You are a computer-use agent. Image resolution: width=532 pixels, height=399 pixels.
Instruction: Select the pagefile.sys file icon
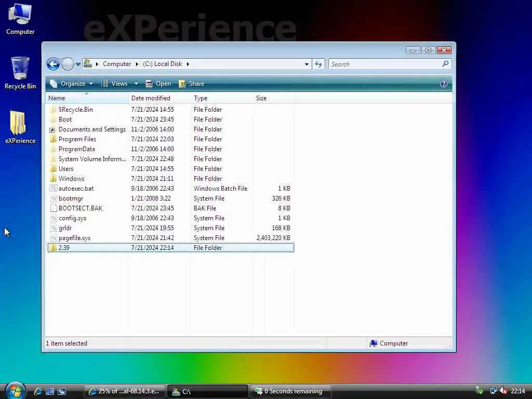tap(53, 238)
